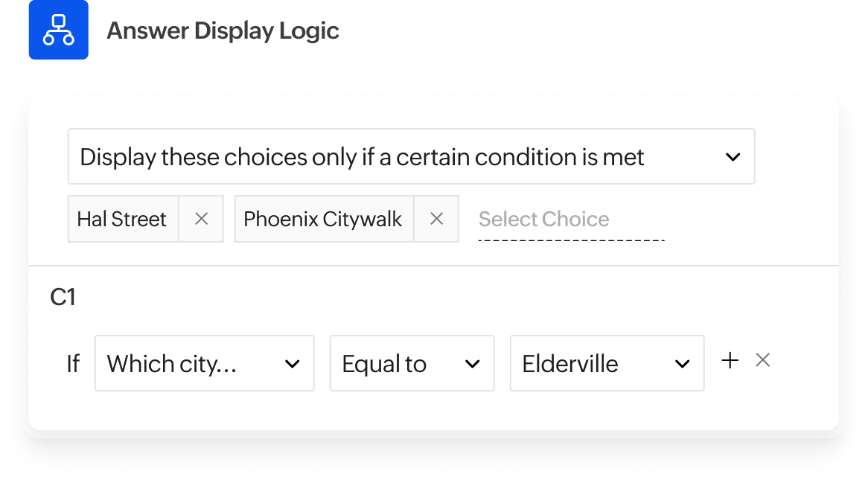The image size is (868, 480).
Task: Click the 'If' label in condition row
Action: [73, 364]
